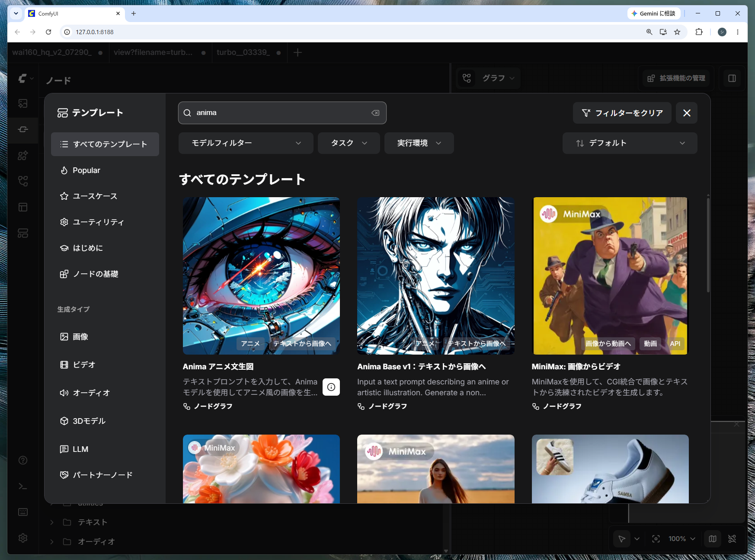Click the 拡張機能の管理 button
The image size is (755, 560).
coord(676,78)
